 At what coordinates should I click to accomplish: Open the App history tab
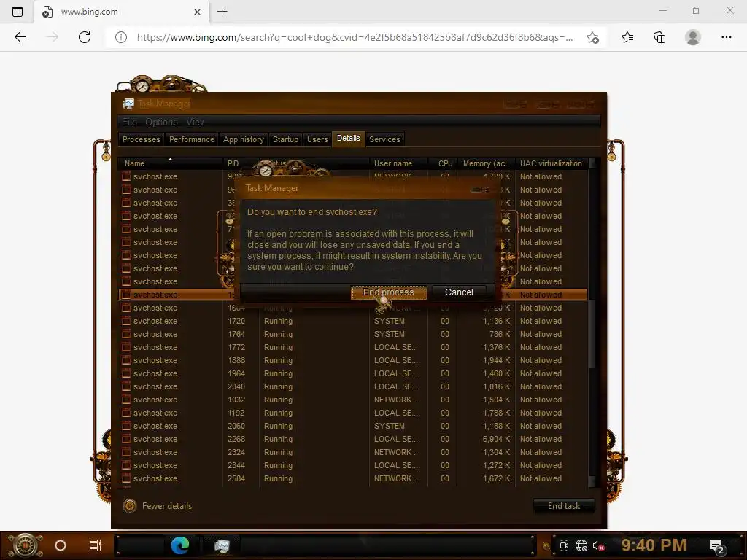(x=244, y=139)
